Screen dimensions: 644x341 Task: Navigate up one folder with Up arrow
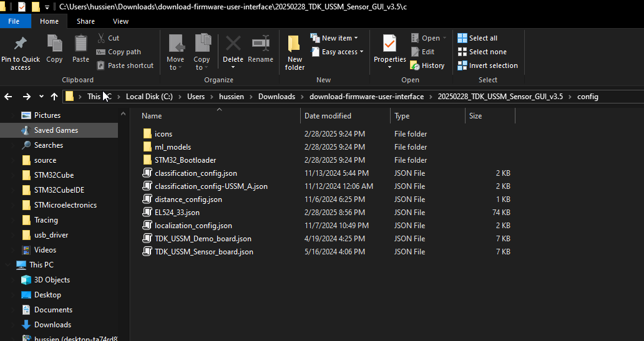(x=54, y=97)
